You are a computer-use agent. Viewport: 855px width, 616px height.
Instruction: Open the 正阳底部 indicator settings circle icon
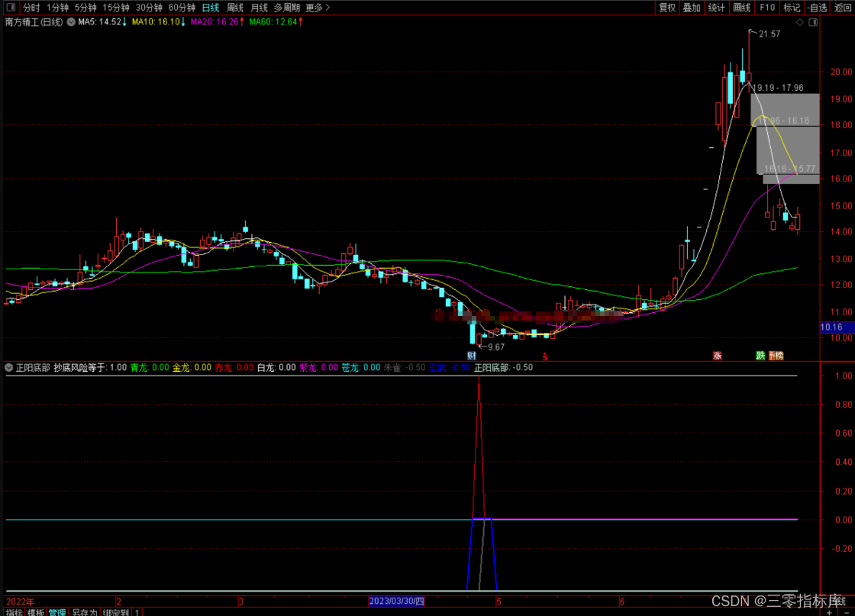8,367
